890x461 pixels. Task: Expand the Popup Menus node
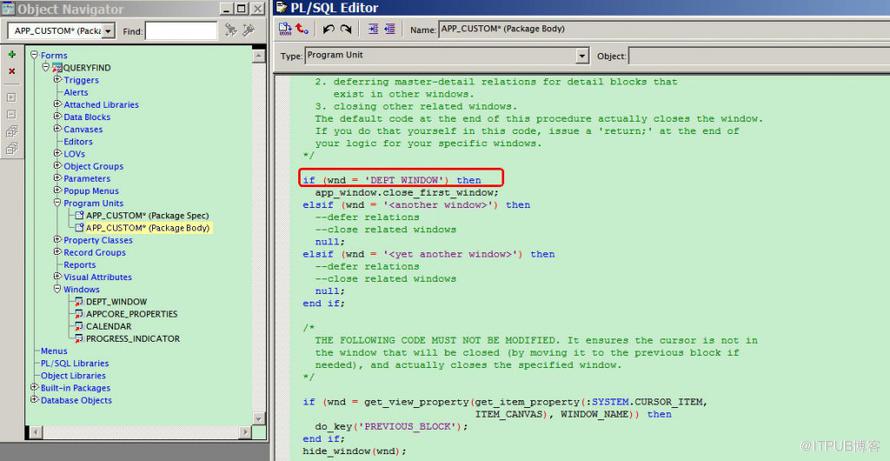(x=57, y=190)
